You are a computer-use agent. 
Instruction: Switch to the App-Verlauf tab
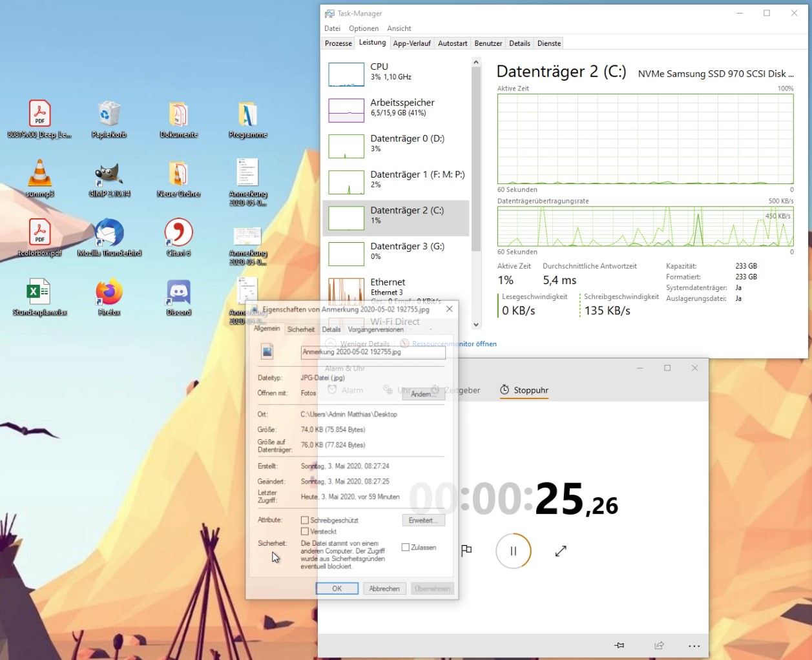411,43
